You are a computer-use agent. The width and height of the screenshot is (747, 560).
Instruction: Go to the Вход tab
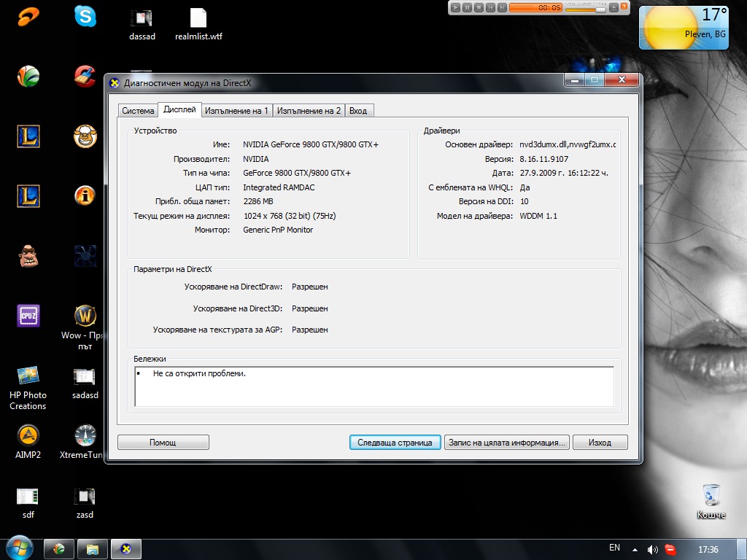[x=358, y=111]
